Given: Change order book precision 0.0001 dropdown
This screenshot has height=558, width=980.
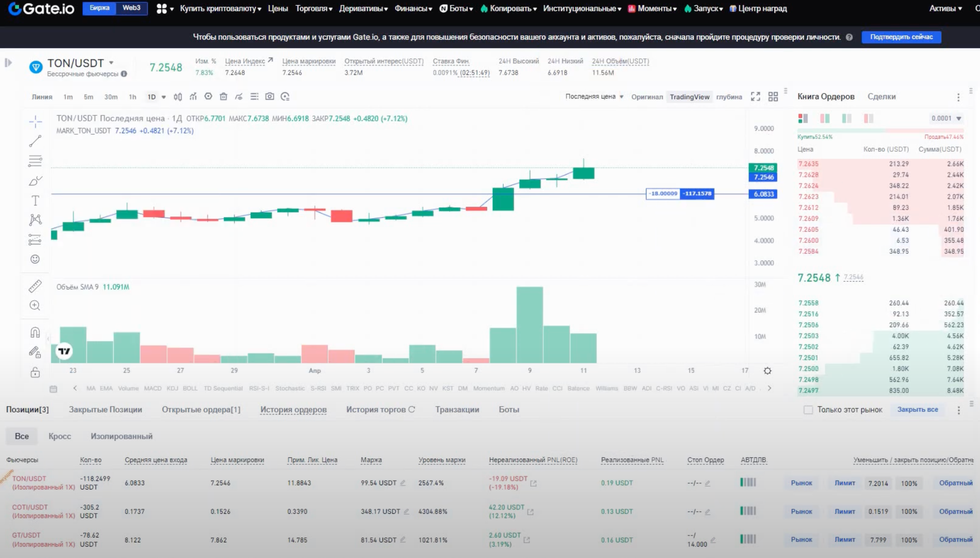Looking at the screenshot, I should pos(946,118).
